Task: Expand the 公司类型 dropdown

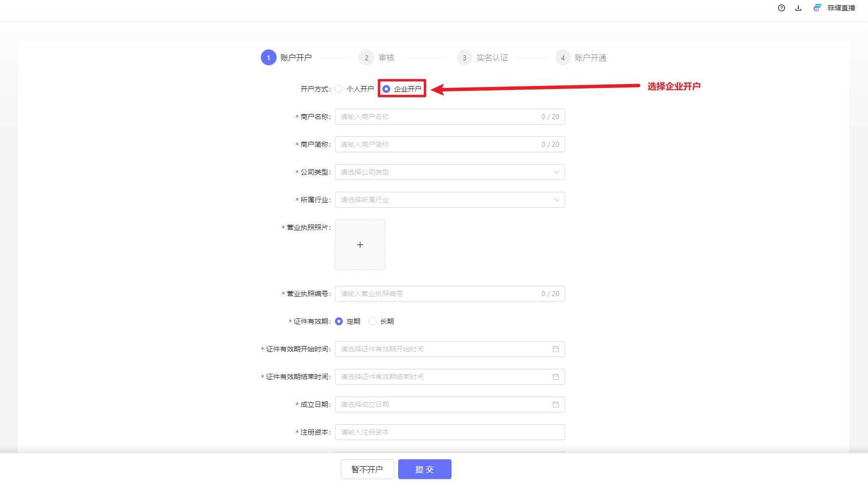Action: click(450, 172)
